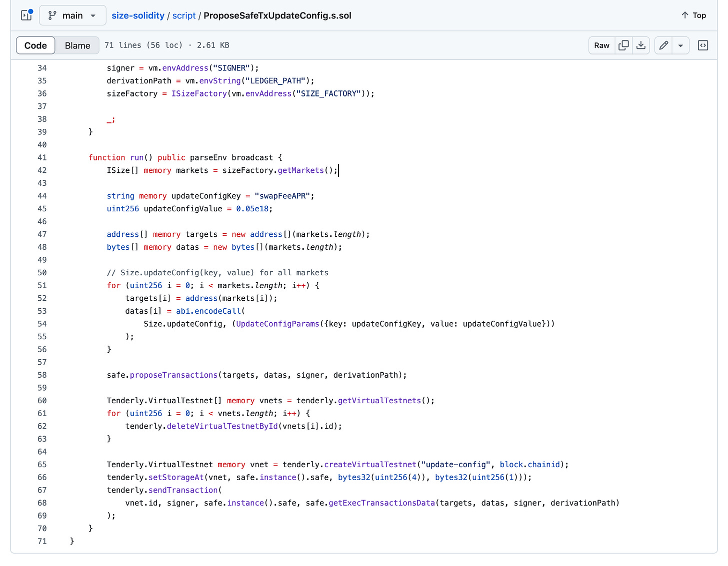Open the size-solidity repository link

click(138, 15)
